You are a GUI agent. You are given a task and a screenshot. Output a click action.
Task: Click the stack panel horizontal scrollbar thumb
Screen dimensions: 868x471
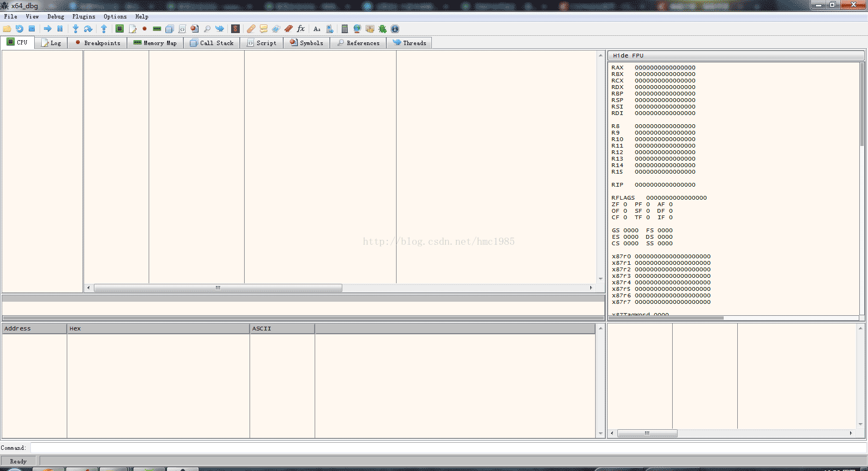click(x=647, y=433)
